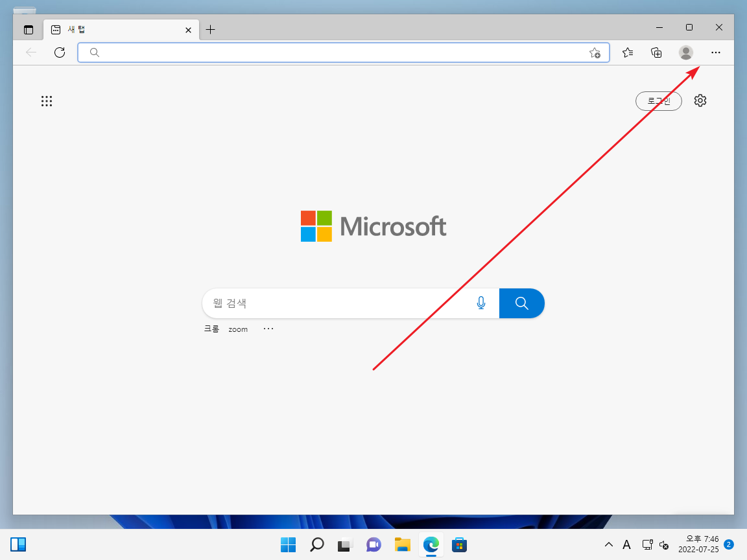The width and height of the screenshot is (747, 560).
Task: Open Task View on taskbar
Action: pyautogui.click(x=345, y=544)
